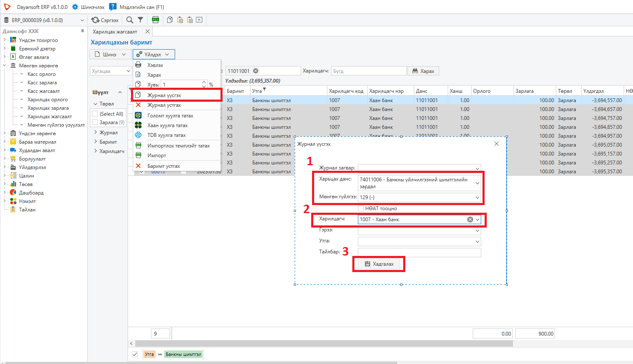Click the blue-lined detail view toolbar icon
This screenshot has height=364, width=633.
(199, 20)
